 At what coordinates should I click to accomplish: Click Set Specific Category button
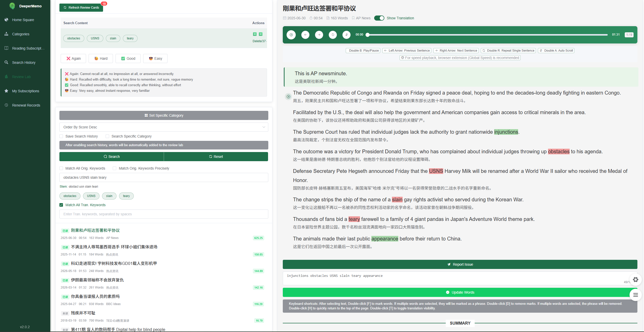[164, 115]
